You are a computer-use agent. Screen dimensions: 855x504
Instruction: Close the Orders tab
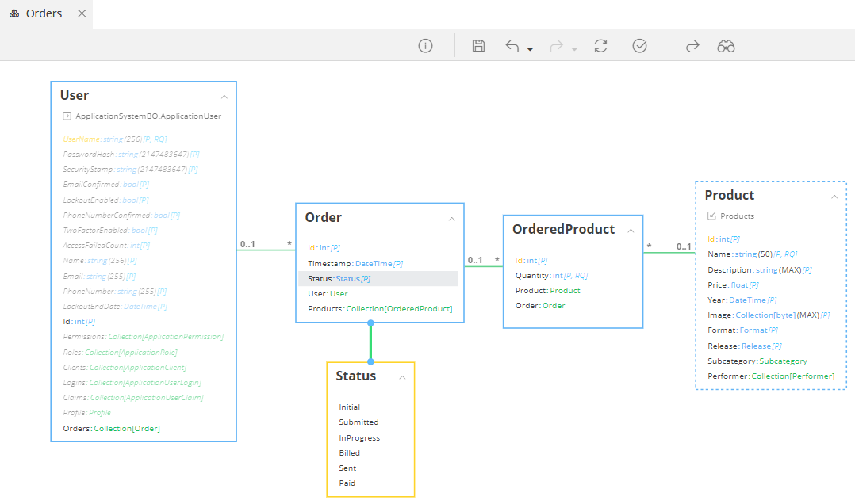click(82, 13)
